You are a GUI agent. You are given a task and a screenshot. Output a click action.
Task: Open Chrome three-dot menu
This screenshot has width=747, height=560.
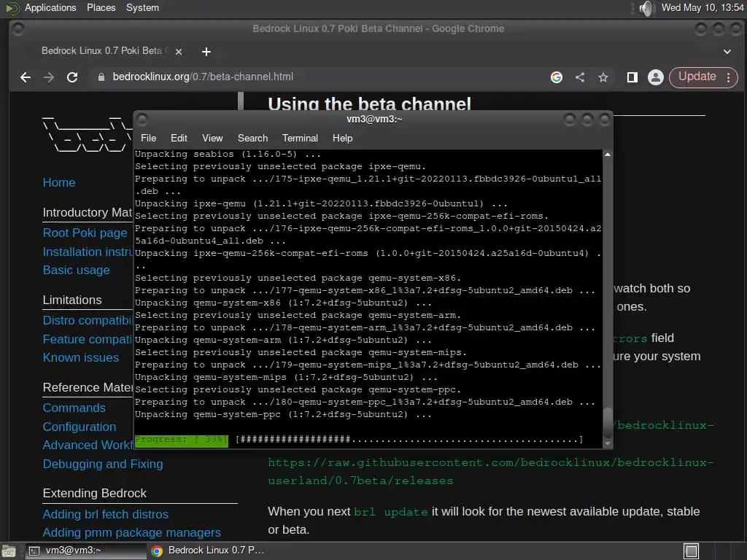tap(729, 77)
